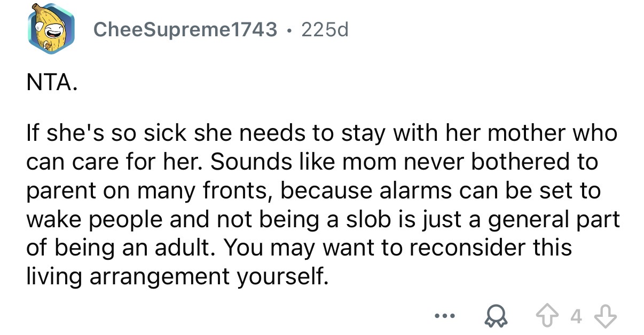
Task: Click the line ending "never bothered to"
Action: coord(312,162)
